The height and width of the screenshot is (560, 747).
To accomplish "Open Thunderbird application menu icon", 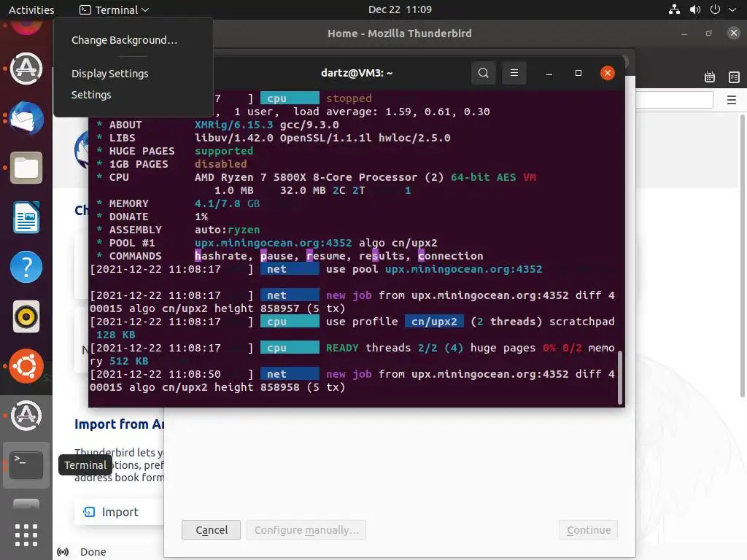I will (732, 100).
